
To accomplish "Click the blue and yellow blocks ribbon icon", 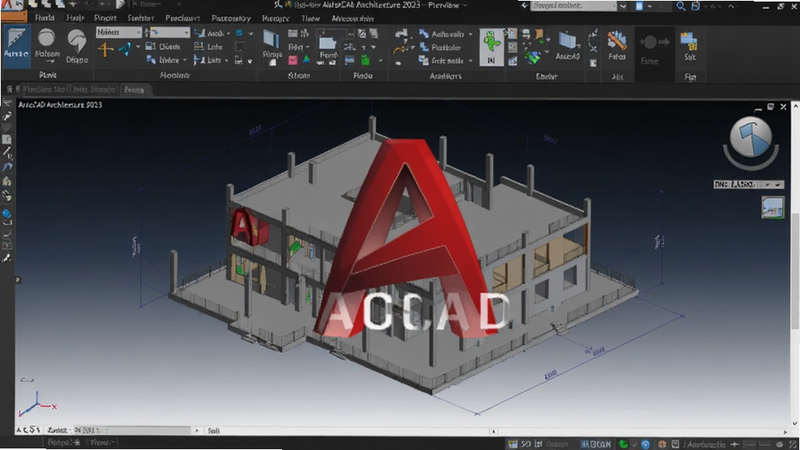I will [689, 41].
